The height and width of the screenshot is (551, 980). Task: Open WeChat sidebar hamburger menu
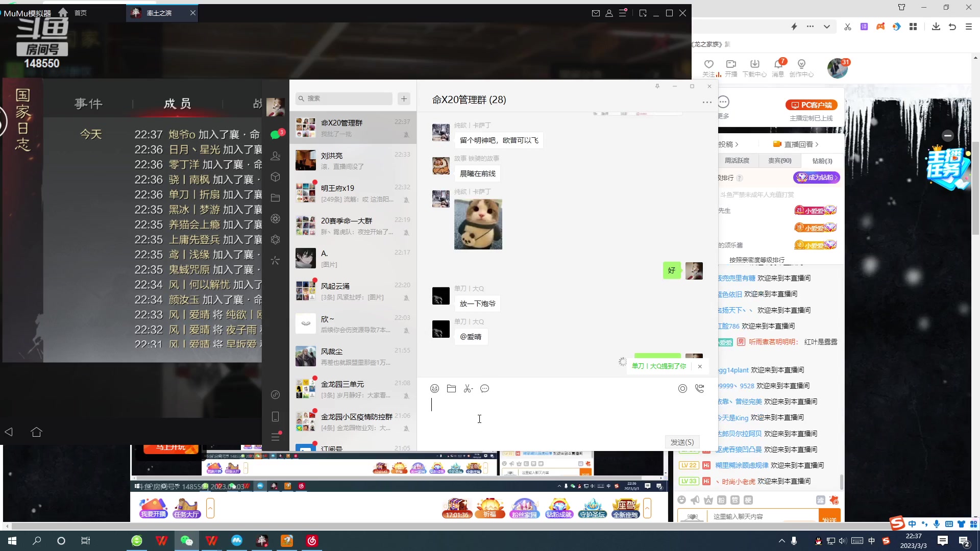[x=276, y=437]
